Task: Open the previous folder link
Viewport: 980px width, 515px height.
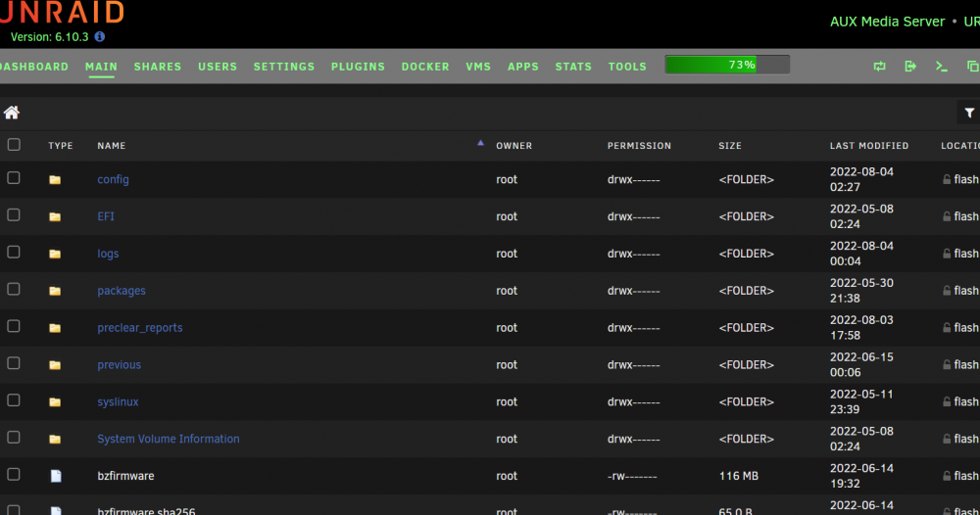Action: pos(119,364)
